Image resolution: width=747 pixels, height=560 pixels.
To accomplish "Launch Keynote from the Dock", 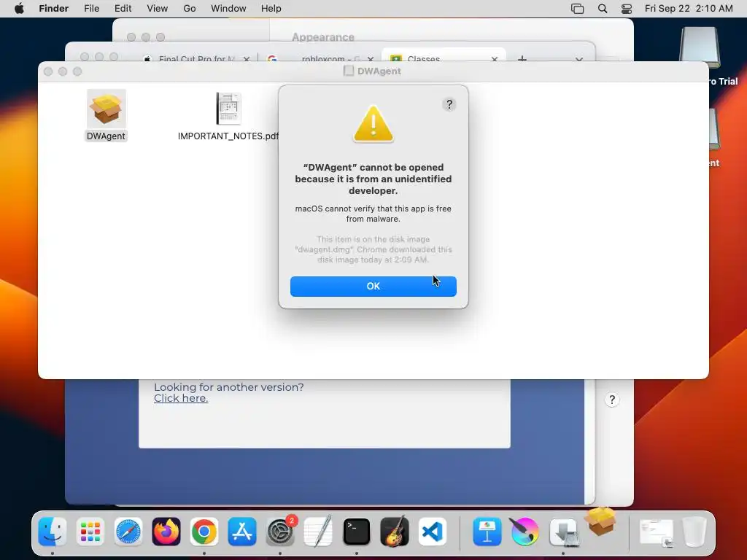I will pyautogui.click(x=487, y=532).
